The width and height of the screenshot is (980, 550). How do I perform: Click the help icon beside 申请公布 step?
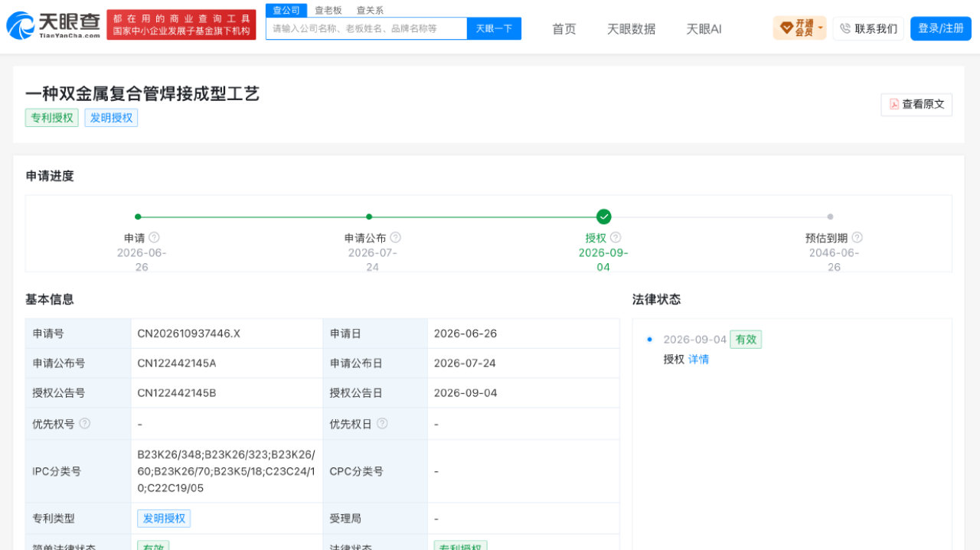pyautogui.click(x=395, y=238)
